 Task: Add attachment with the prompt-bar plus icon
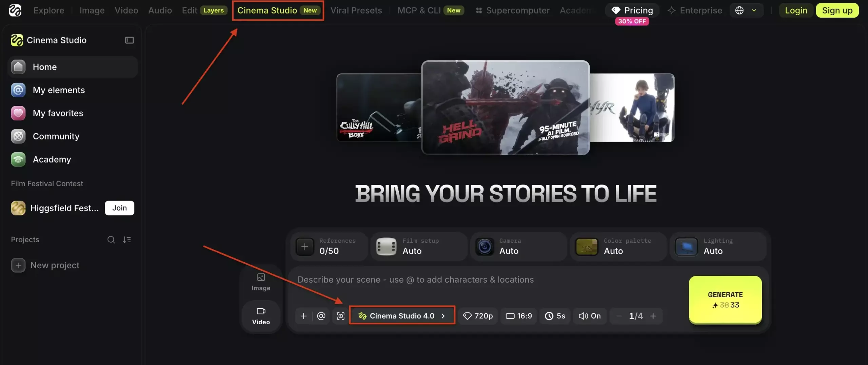click(x=303, y=316)
